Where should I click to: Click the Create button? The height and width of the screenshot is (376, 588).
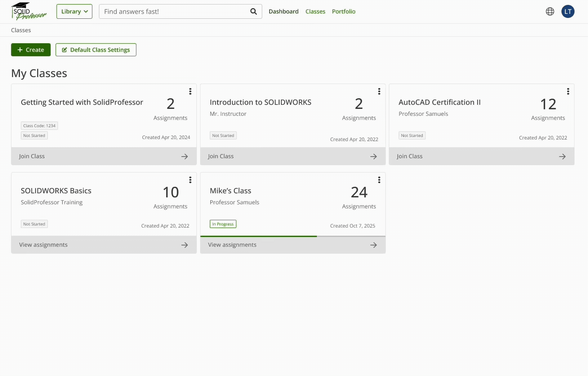coord(31,50)
